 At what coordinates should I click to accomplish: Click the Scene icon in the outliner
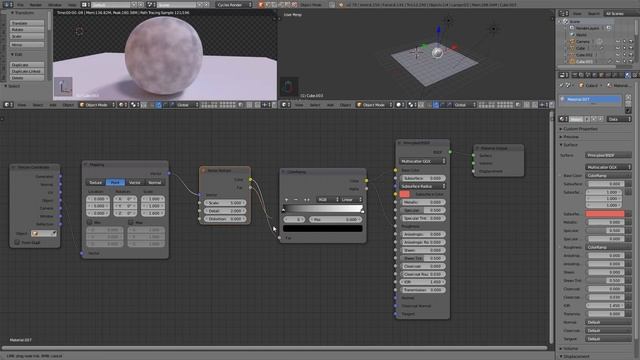[x=566, y=21]
